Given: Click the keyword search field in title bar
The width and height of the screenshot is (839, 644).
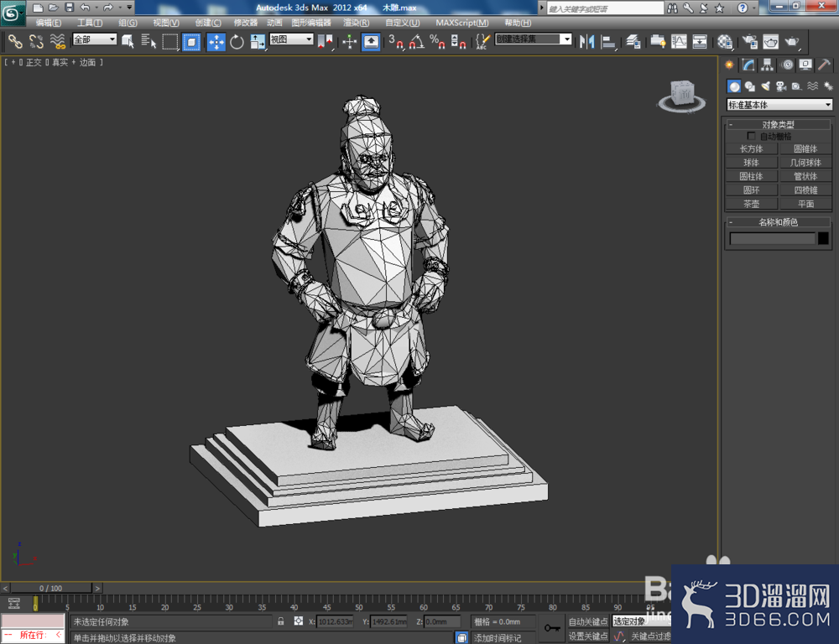Looking at the screenshot, I should click(x=605, y=8).
